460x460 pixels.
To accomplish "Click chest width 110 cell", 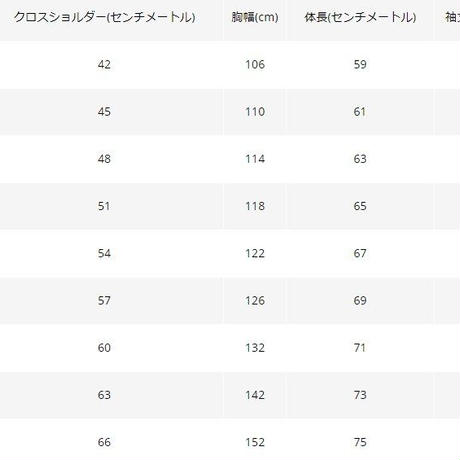I will tap(255, 112).
